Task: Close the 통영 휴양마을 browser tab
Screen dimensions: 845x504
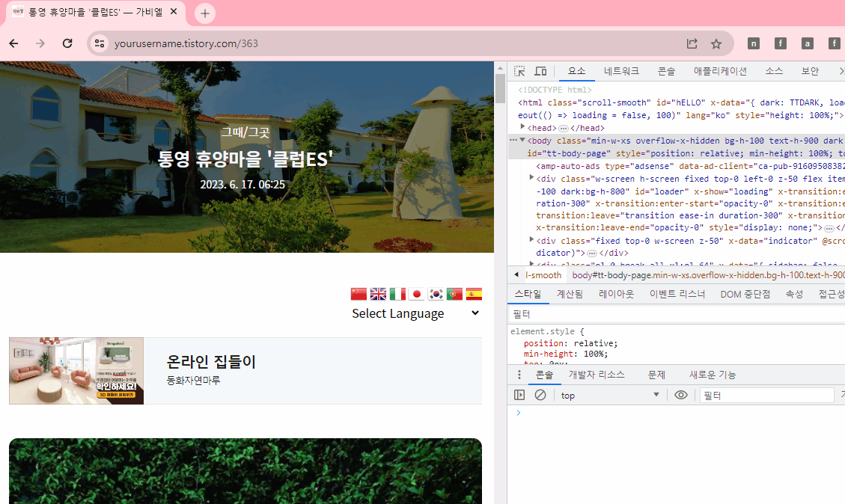Action: 174,11
